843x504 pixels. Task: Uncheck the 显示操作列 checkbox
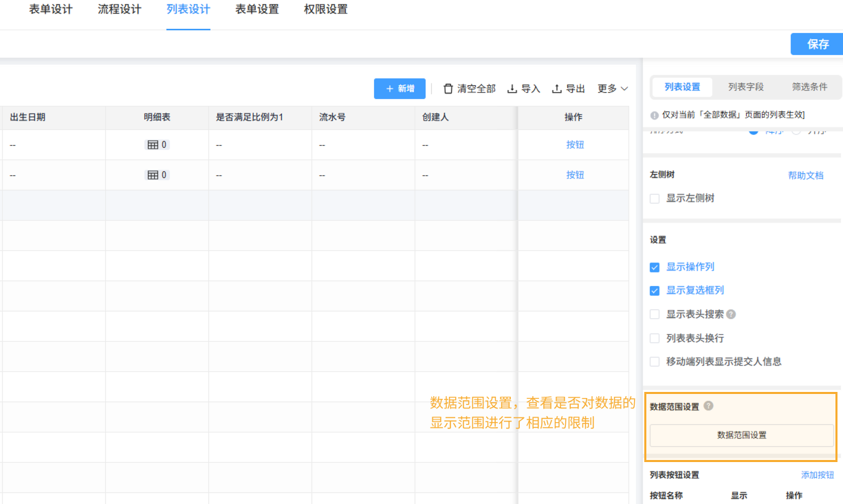pyautogui.click(x=655, y=267)
